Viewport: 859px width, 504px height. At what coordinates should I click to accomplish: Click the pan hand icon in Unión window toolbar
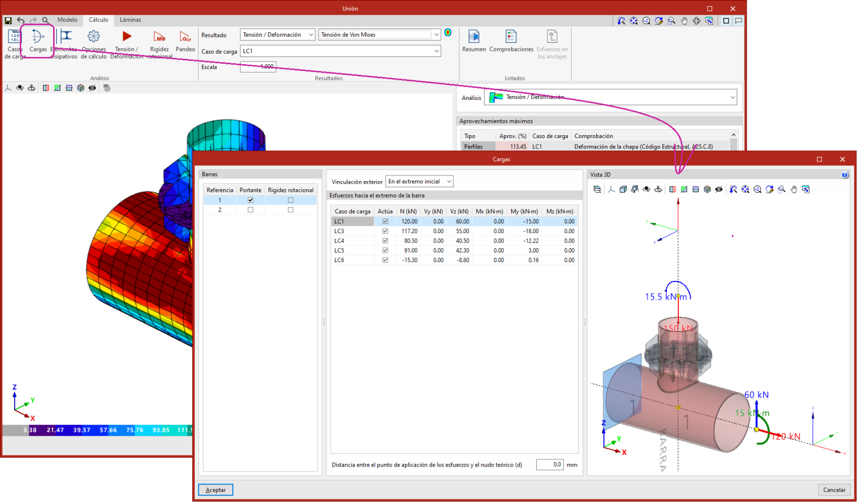tap(684, 21)
